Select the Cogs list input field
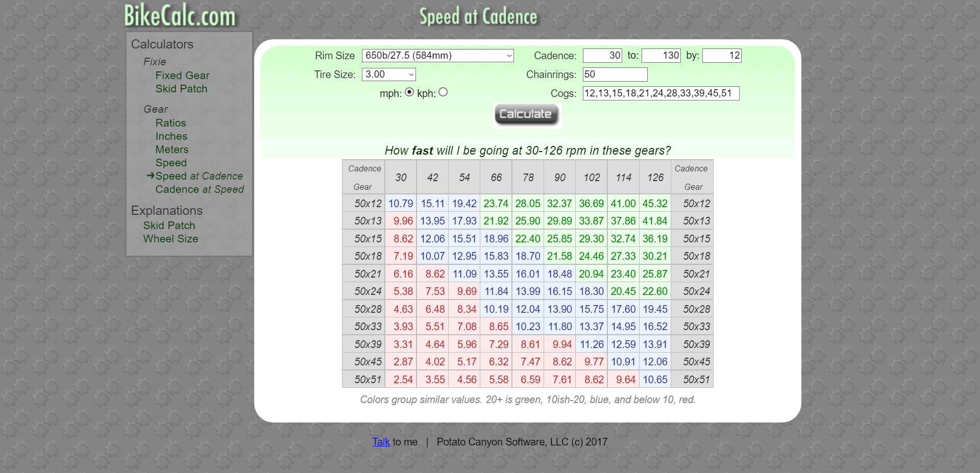Image resolution: width=980 pixels, height=473 pixels. [661, 93]
